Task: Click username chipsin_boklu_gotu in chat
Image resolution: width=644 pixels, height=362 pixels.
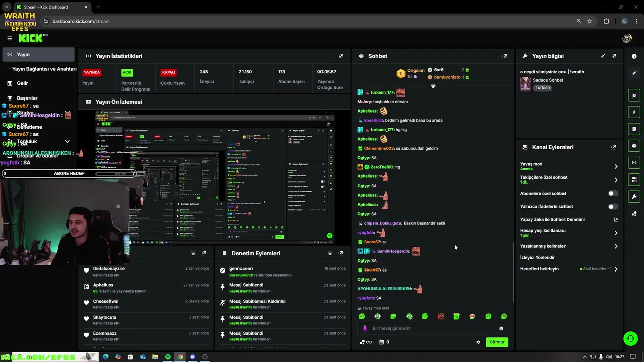Action: pos(383,223)
